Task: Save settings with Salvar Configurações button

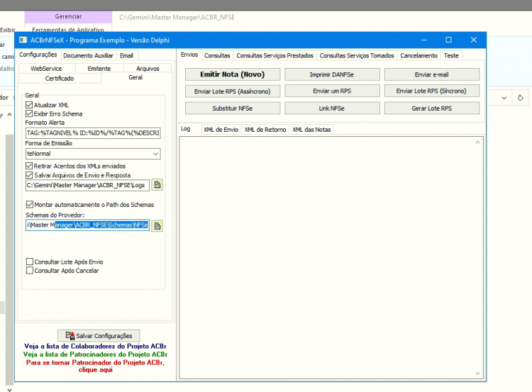Action: tap(99, 336)
